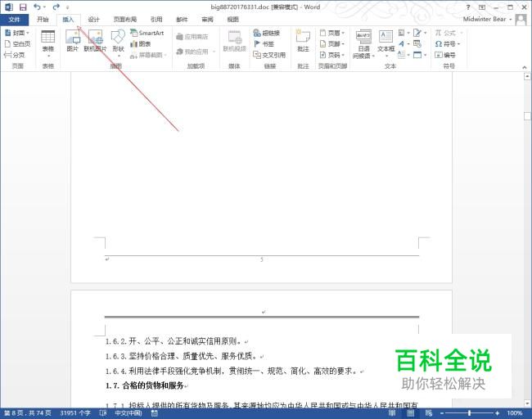
Task: Insert a SmartArt graphic
Action: tap(147, 33)
